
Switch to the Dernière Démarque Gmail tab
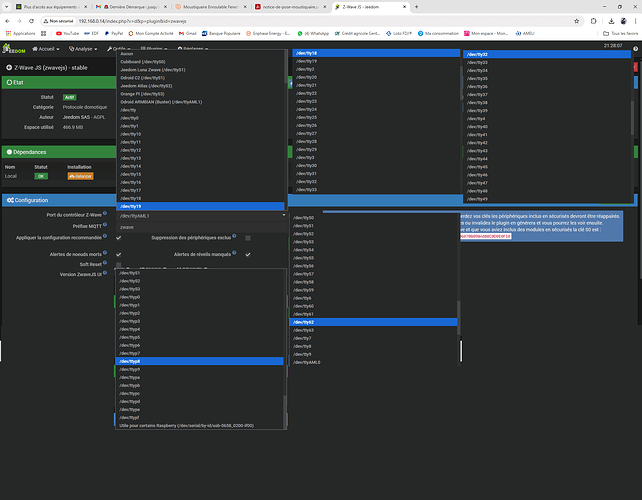(x=132, y=7)
